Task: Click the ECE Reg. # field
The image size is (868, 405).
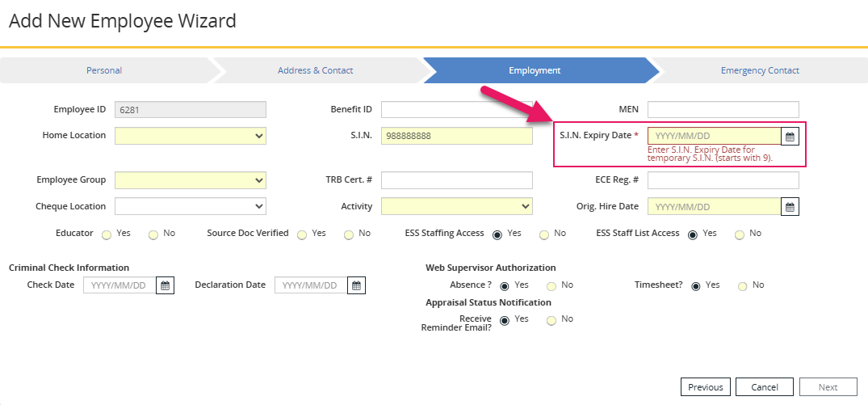Action: pos(723,180)
